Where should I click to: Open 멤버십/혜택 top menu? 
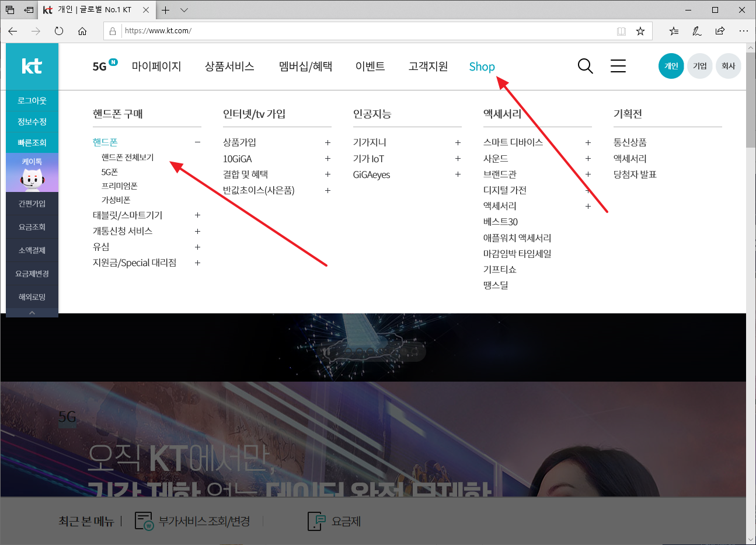coord(305,67)
